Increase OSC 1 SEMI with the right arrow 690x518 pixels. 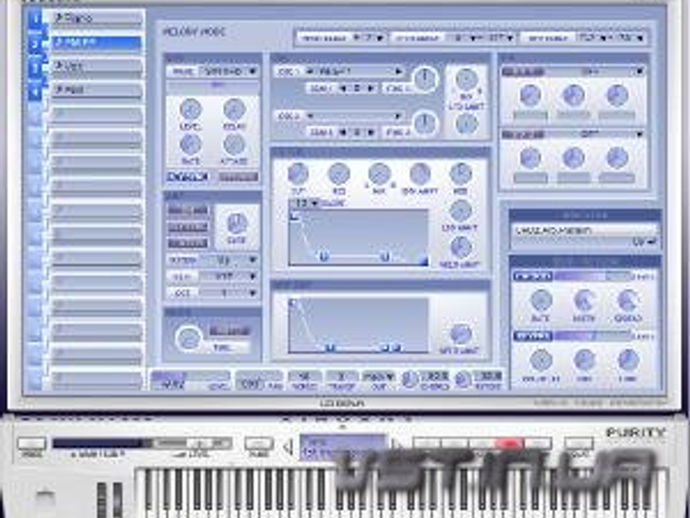point(371,88)
